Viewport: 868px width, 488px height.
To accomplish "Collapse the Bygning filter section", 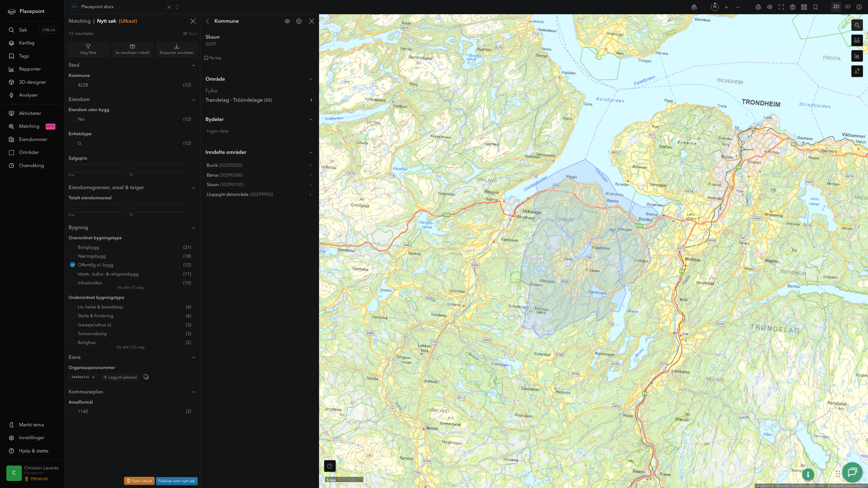I will click(194, 228).
